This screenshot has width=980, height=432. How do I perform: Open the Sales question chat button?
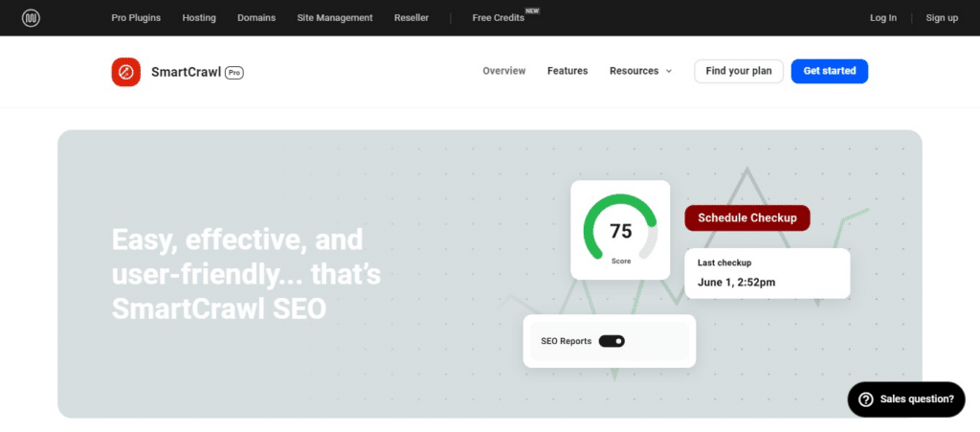(906, 399)
